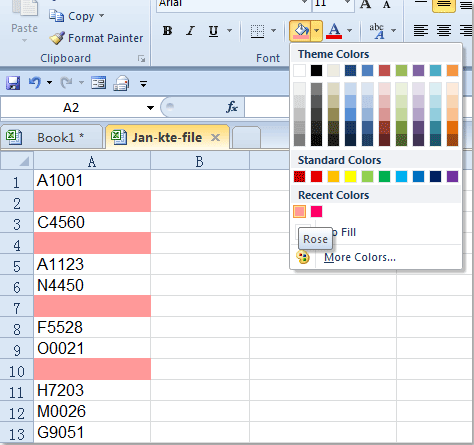This screenshot has height=445, width=474.
Task: Click the Format Painter brush icon
Action: (x=57, y=38)
